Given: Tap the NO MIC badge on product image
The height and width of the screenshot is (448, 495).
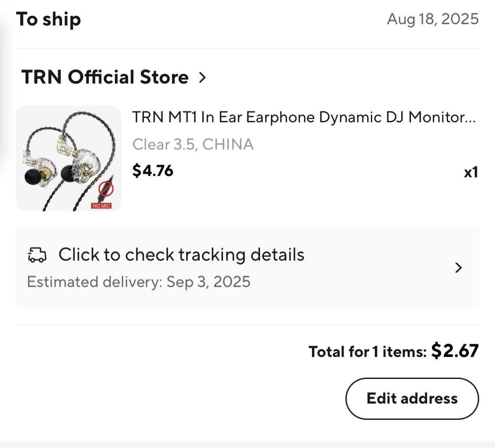Looking at the screenshot, I should [x=101, y=205].
